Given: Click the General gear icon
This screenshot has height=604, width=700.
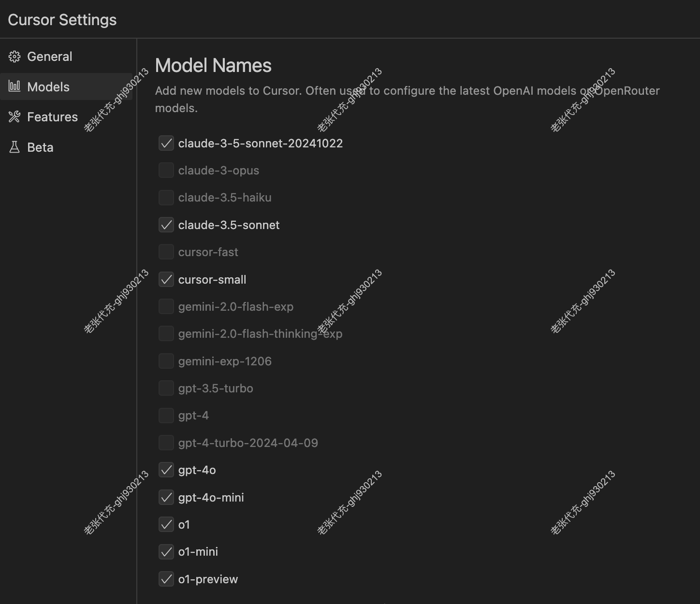Looking at the screenshot, I should [15, 57].
